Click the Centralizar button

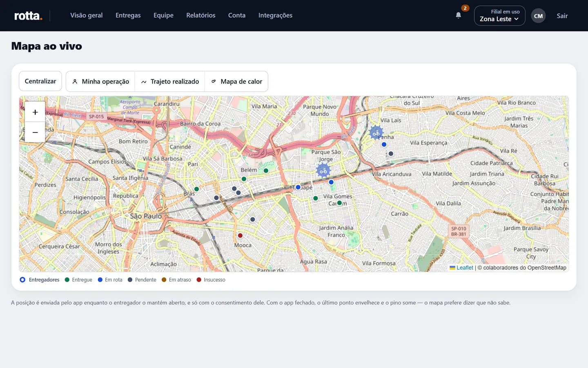40,81
